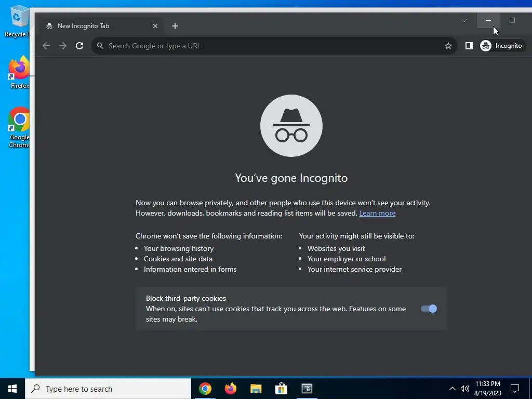
Task: Click the forward navigation arrow
Action: [x=63, y=46]
